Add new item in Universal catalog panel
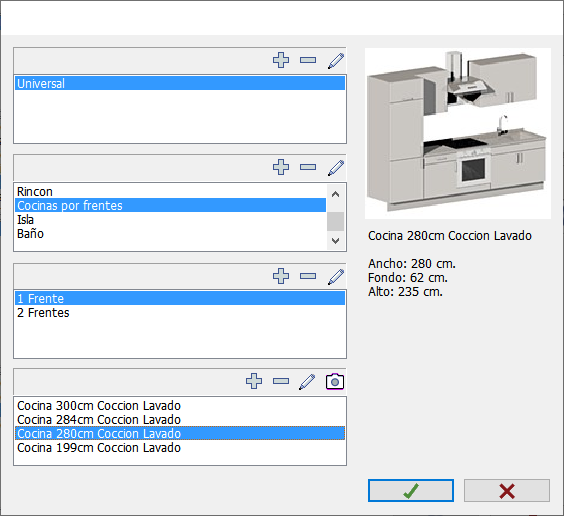The width and height of the screenshot is (564, 516). 281,60
